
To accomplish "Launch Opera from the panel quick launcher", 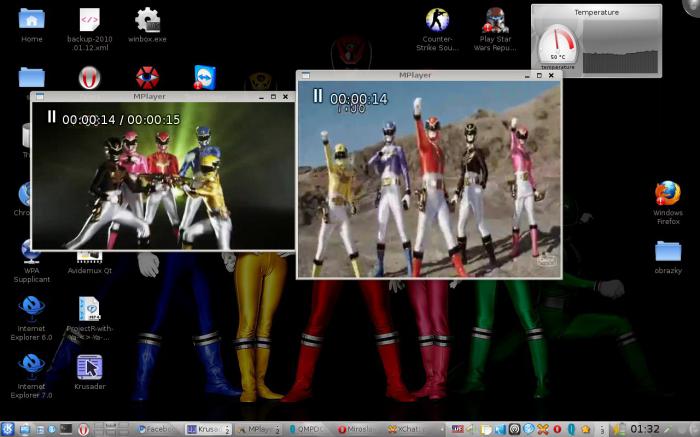I will click(x=83, y=429).
